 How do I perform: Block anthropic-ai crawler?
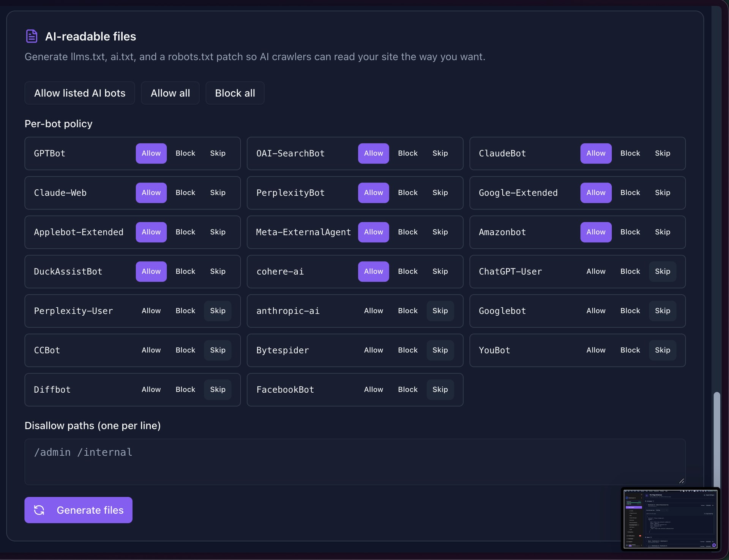point(408,311)
